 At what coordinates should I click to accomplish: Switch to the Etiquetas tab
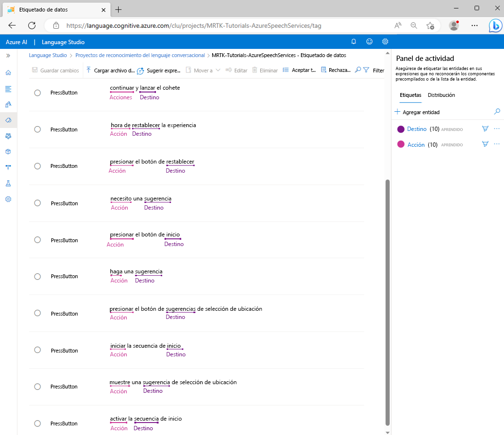(410, 95)
